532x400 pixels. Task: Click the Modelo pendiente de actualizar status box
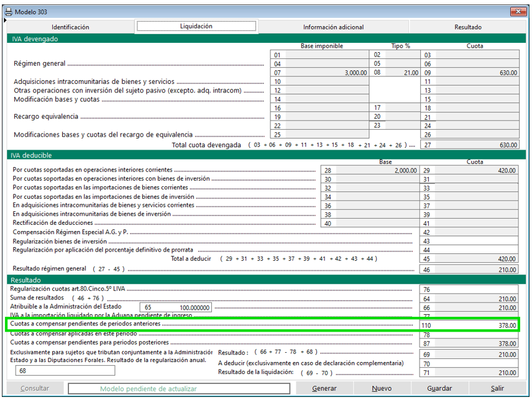tap(179, 389)
